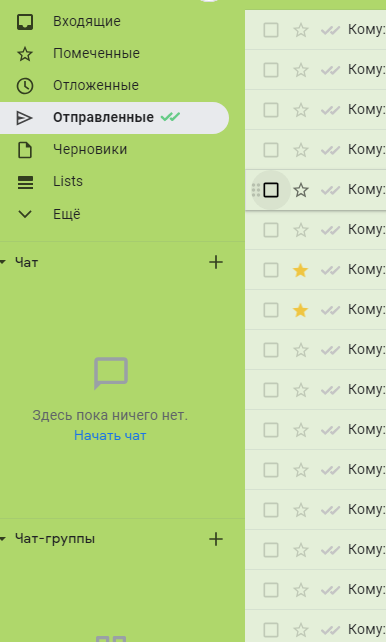
Task: Click the Отложенные clock icon
Action: click(25, 86)
